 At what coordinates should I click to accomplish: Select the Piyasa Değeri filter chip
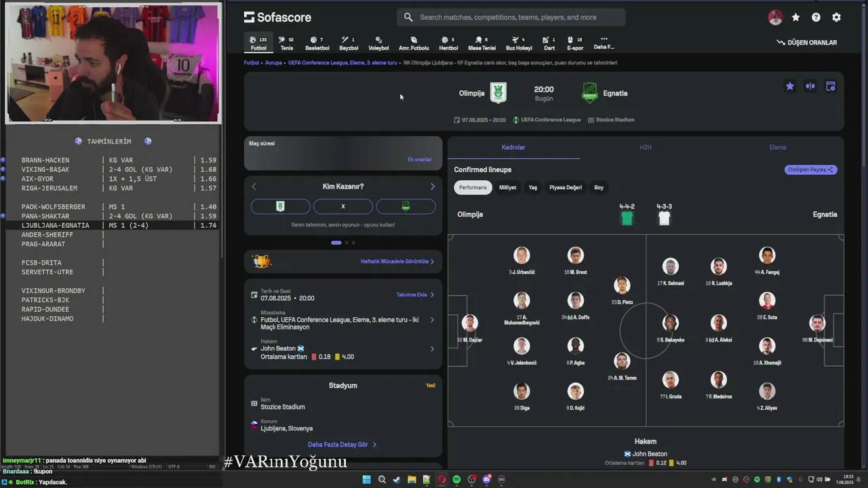coord(566,187)
